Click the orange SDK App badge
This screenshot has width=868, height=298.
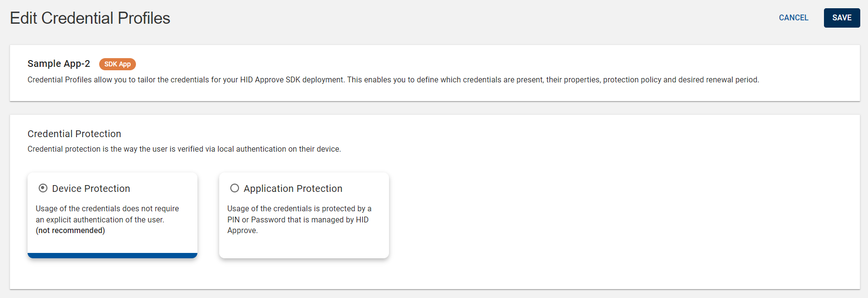click(x=118, y=64)
